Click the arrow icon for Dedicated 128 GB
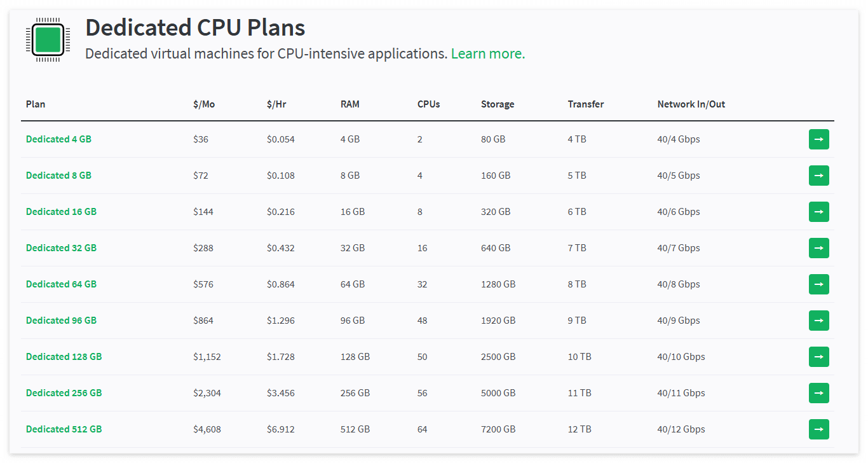868x463 pixels. click(x=818, y=357)
